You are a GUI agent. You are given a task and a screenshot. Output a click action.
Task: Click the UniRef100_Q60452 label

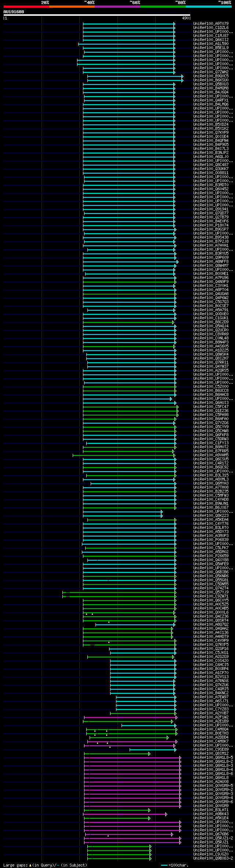click(211, 189)
